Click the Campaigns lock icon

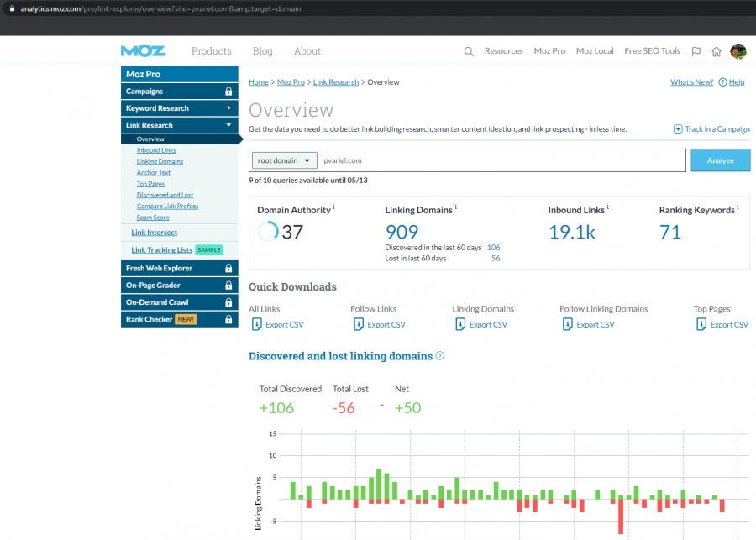click(228, 92)
